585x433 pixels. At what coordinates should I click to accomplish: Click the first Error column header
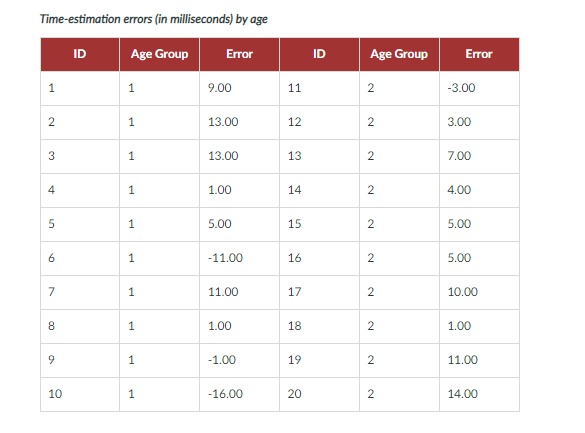(x=239, y=54)
